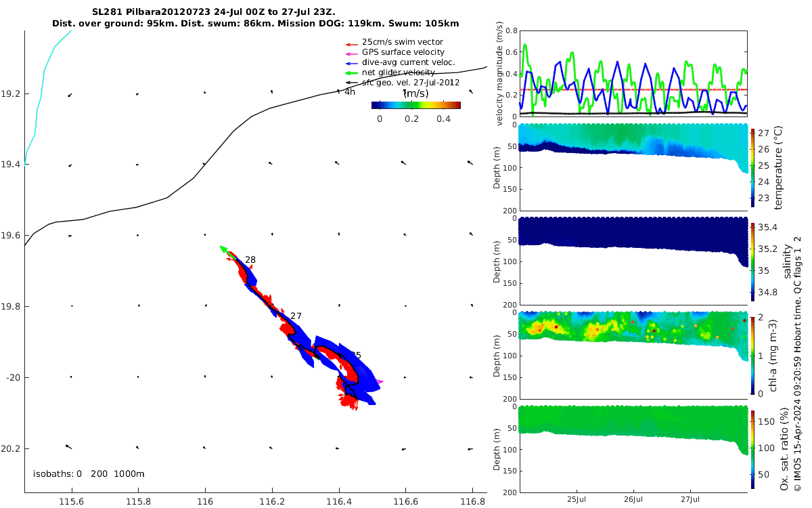Viewport: 812px width, 508px height.
Task: Click the '116.2' longitude tick
Action: 272,501
